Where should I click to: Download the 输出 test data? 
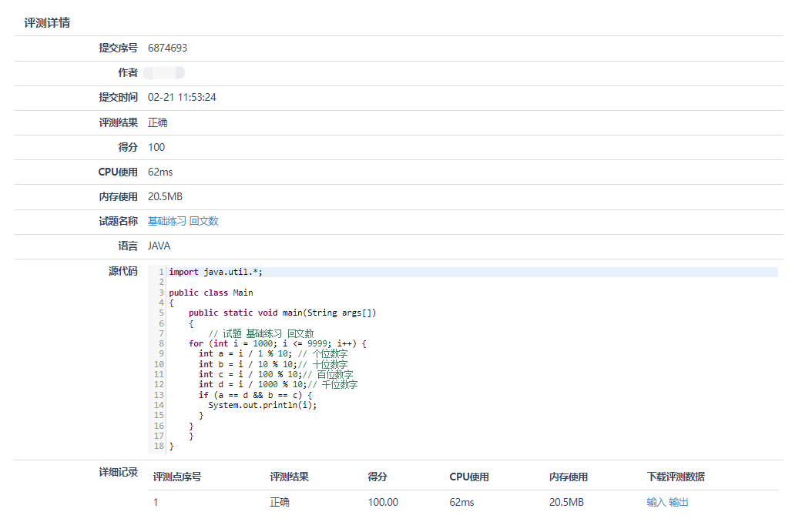tap(679, 502)
